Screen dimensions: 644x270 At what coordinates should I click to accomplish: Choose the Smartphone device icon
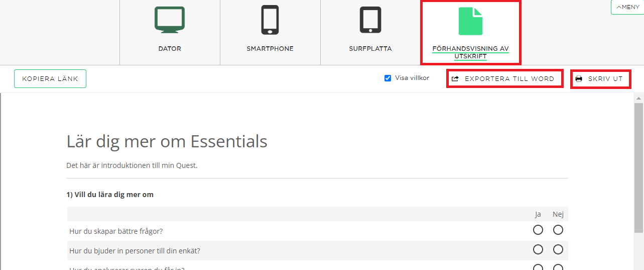pyautogui.click(x=270, y=20)
